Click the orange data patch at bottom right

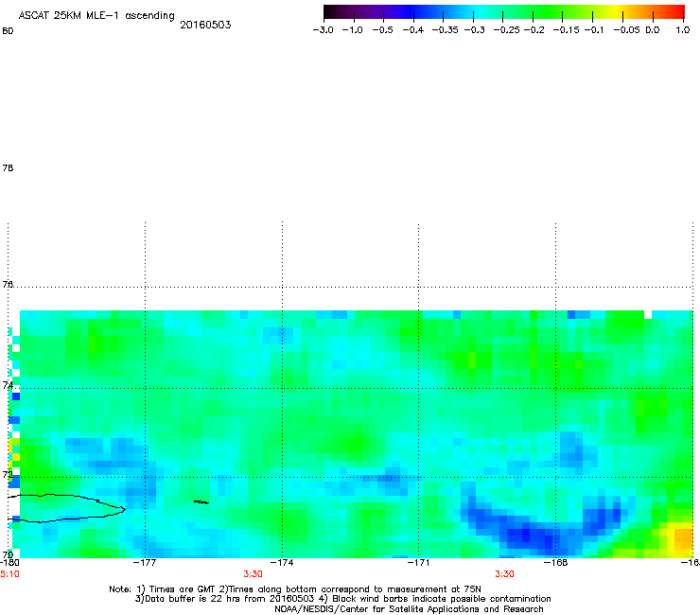tap(683, 538)
